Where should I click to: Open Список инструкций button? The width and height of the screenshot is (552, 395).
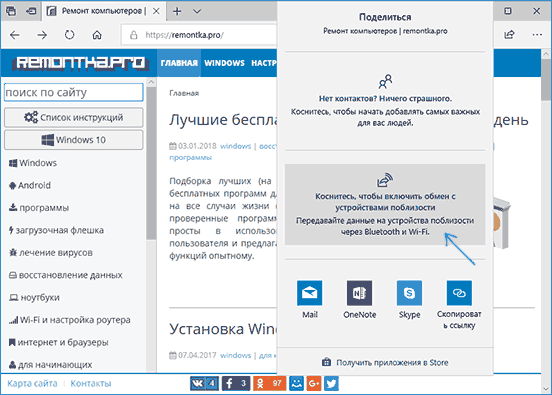(x=74, y=117)
